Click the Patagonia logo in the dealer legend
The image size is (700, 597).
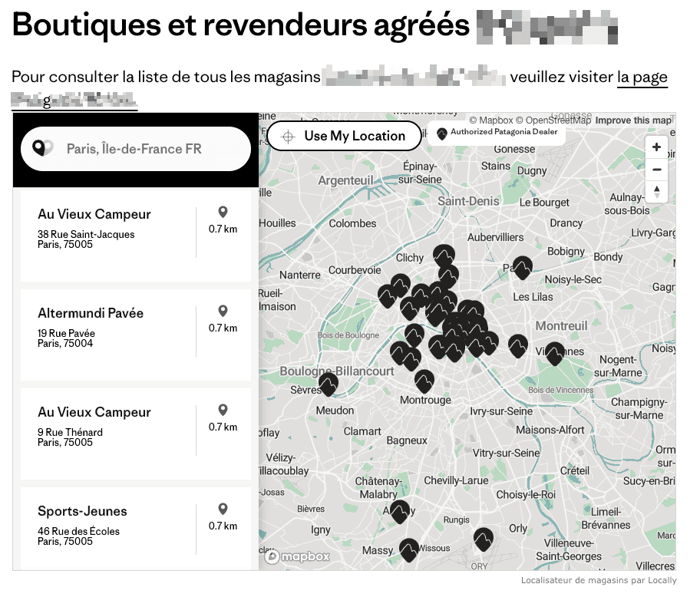click(x=441, y=132)
